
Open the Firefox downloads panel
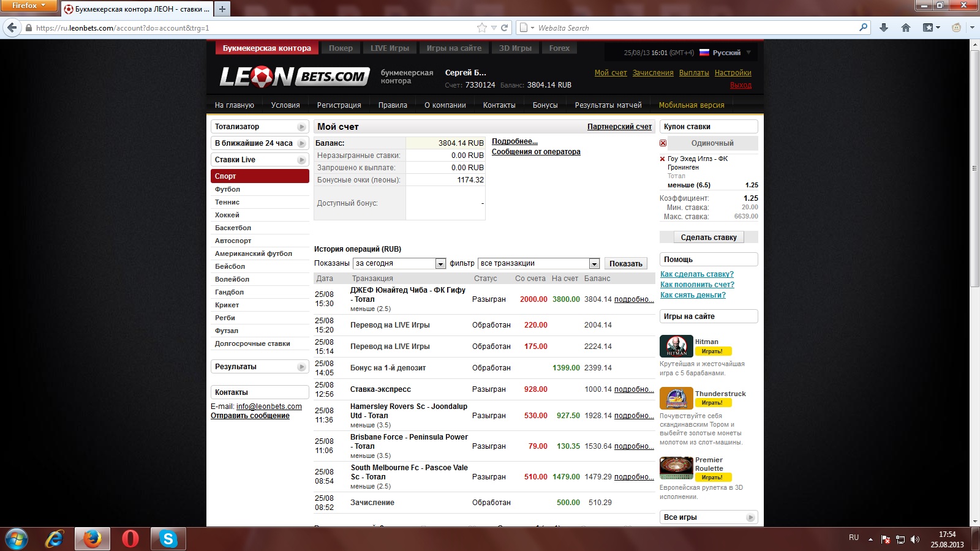click(x=883, y=28)
